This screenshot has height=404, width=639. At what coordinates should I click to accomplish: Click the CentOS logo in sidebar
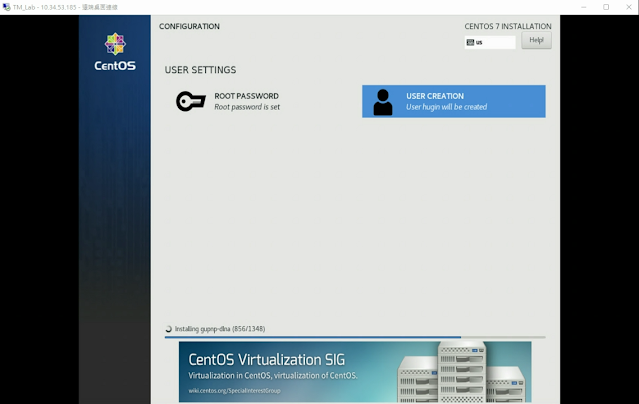tap(115, 44)
